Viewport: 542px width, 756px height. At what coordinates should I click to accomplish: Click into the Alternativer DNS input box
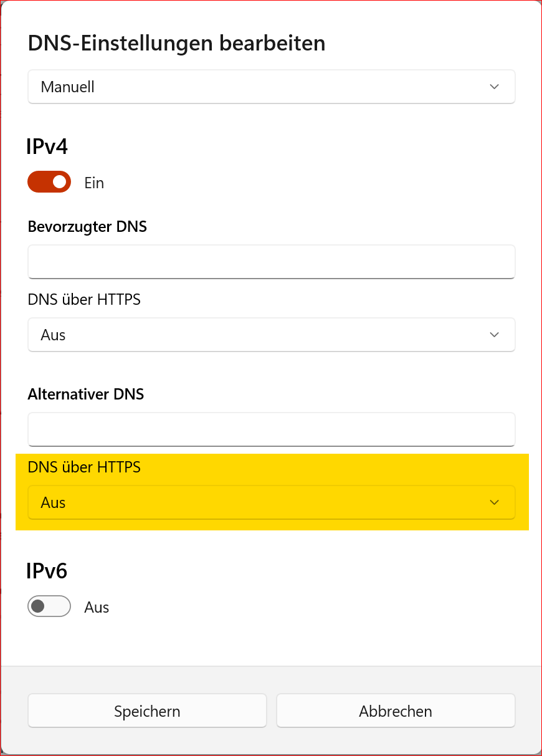coord(271,429)
